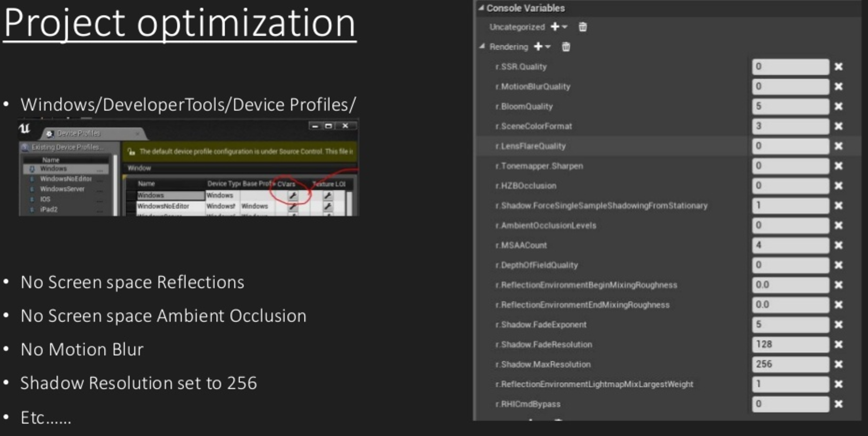Click the r.DepthOfFieldQuality variable label

537,265
